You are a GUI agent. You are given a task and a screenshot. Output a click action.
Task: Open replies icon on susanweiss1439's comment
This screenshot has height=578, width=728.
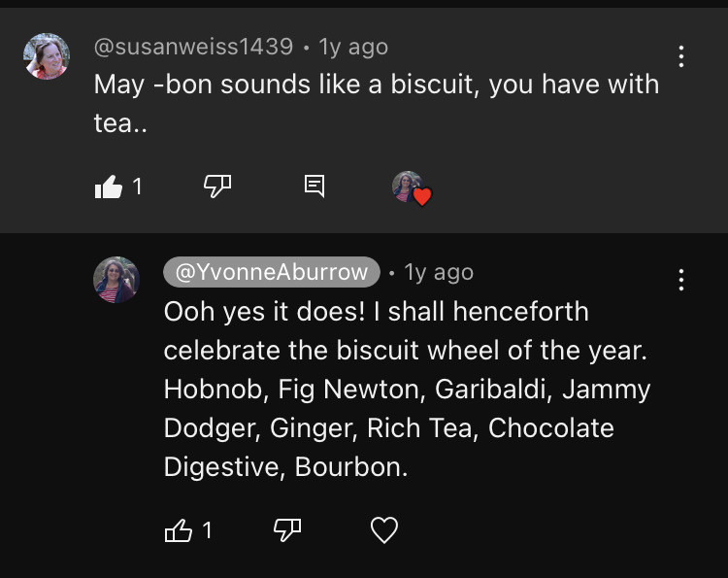(x=314, y=186)
